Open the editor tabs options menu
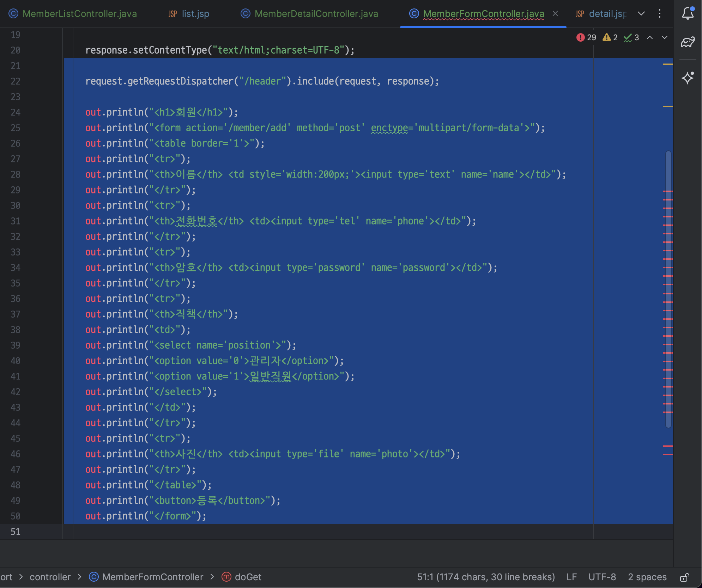Screen dimensions: 702x588 [659, 13]
